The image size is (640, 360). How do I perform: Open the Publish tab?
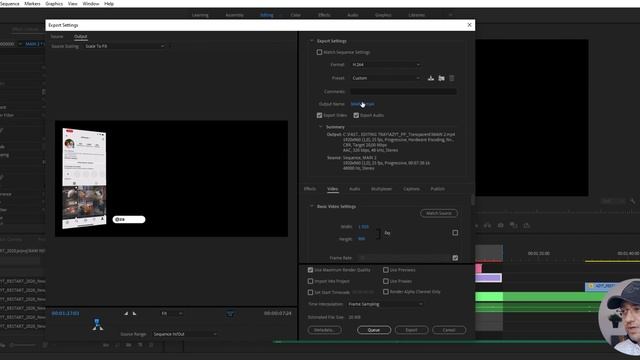[438, 189]
